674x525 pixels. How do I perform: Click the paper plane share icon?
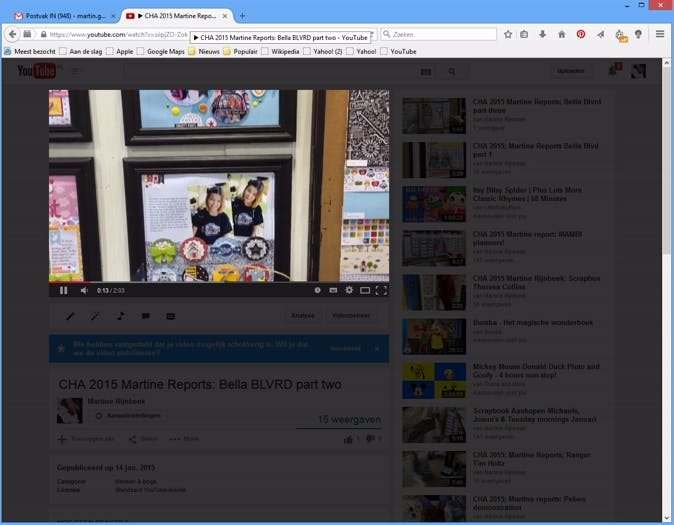pyautogui.click(x=600, y=34)
